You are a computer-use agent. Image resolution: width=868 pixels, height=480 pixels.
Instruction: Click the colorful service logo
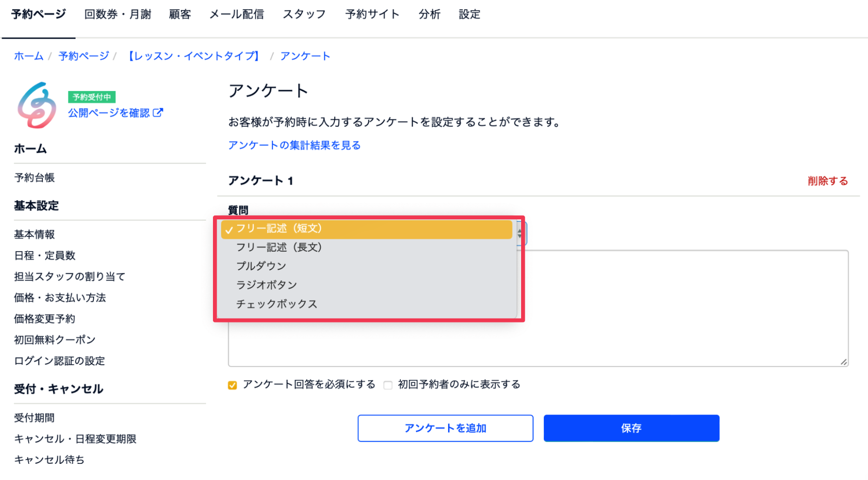(x=37, y=106)
